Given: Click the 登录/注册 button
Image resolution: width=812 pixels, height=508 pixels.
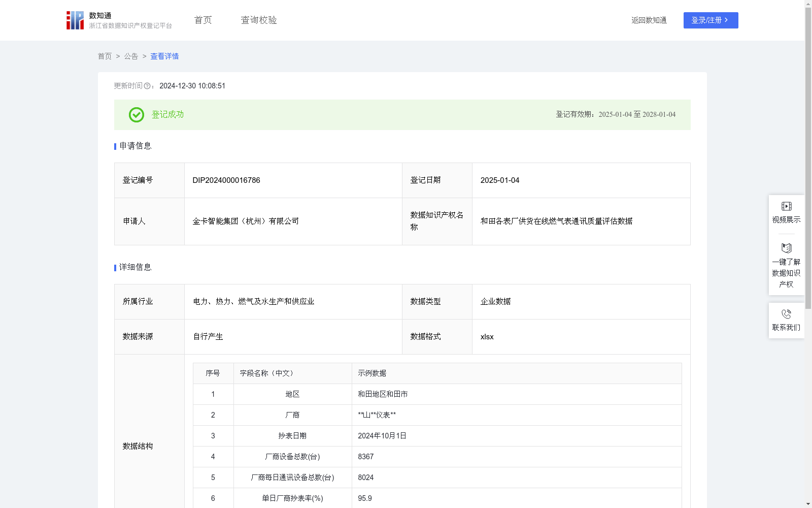Looking at the screenshot, I should (x=710, y=20).
